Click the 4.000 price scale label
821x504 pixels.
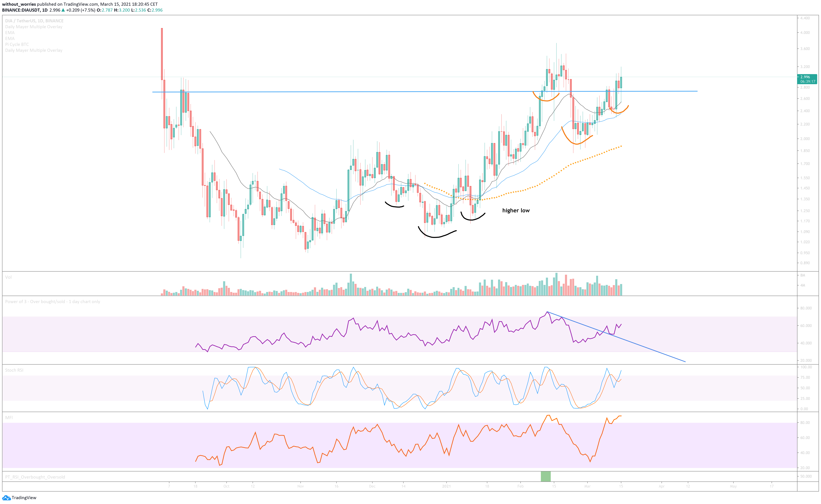click(x=805, y=33)
